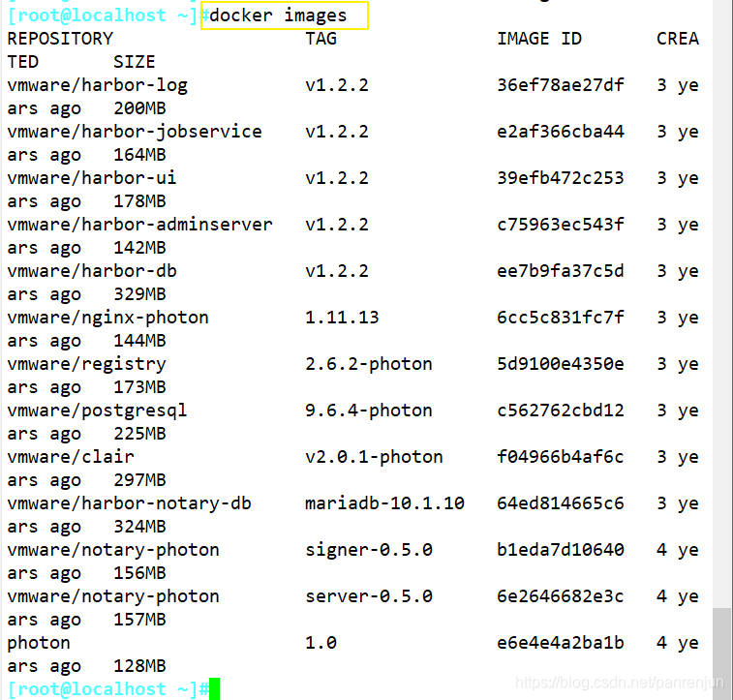The height and width of the screenshot is (700, 733).
Task: Select size value 329MB
Action: coord(139,294)
